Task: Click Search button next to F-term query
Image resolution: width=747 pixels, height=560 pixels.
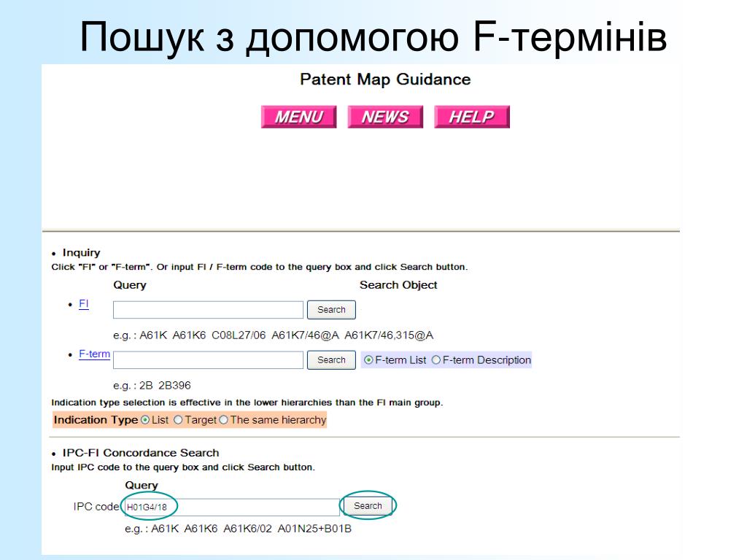Action: click(331, 360)
